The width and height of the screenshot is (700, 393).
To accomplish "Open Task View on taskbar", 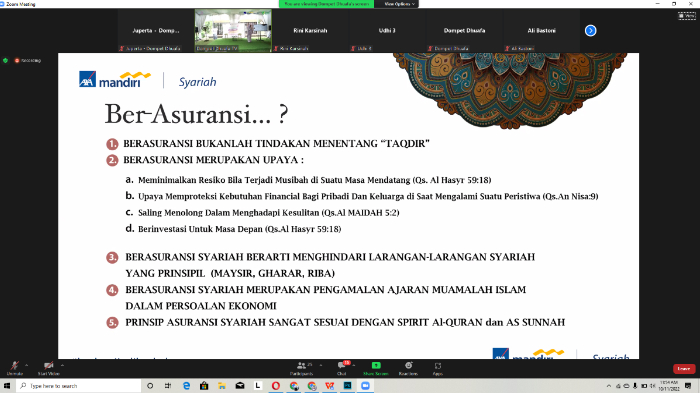I will [x=168, y=385].
